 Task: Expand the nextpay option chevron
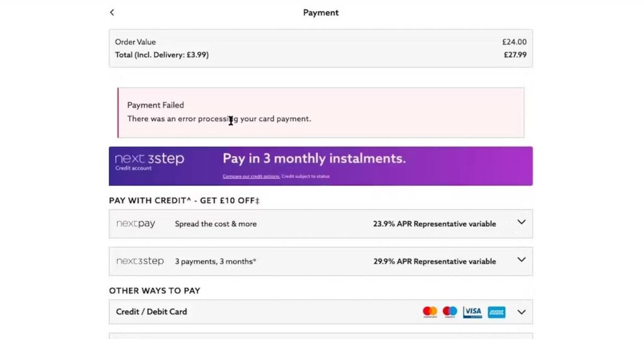521,223
